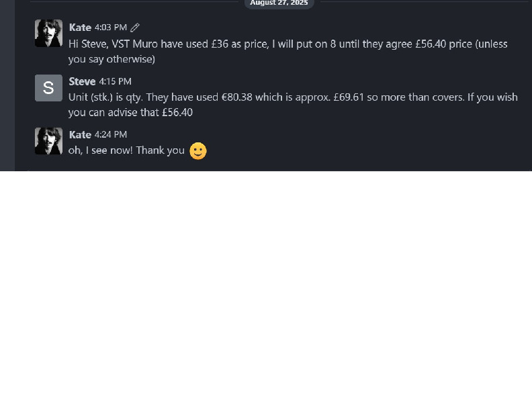Click the 4:03 PM timestamp
This screenshot has height=411, width=532.
(x=111, y=28)
